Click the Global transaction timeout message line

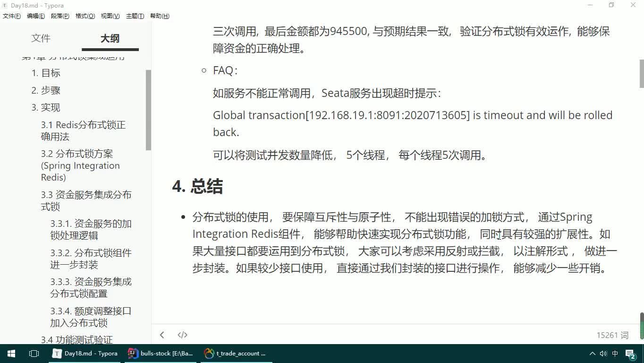tap(413, 123)
